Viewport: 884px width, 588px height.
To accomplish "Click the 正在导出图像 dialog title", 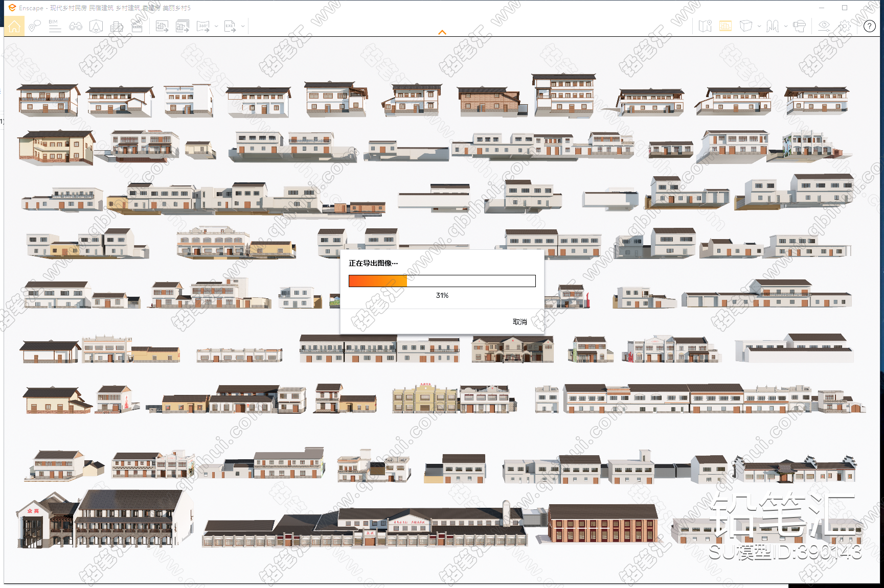I will point(373,263).
